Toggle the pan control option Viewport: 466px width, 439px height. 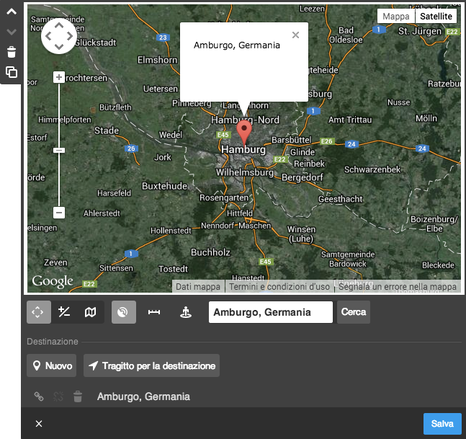(x=39, y=312)
